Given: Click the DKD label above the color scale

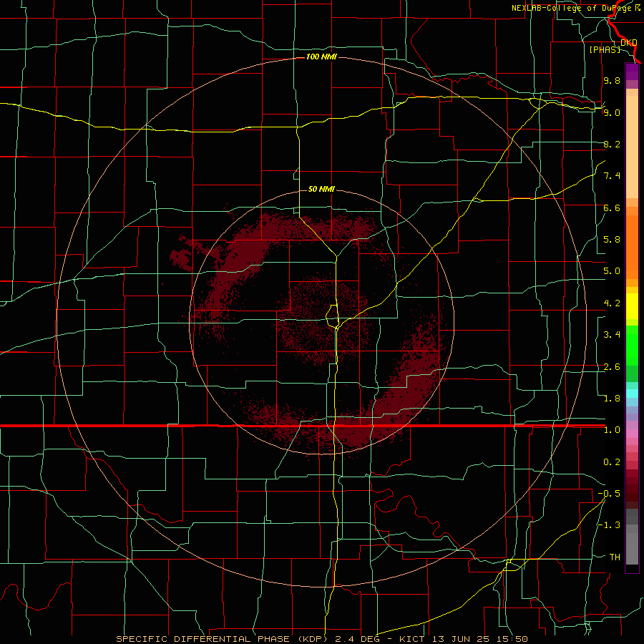Looking at the screenshot, I should [x=628, y=42].
